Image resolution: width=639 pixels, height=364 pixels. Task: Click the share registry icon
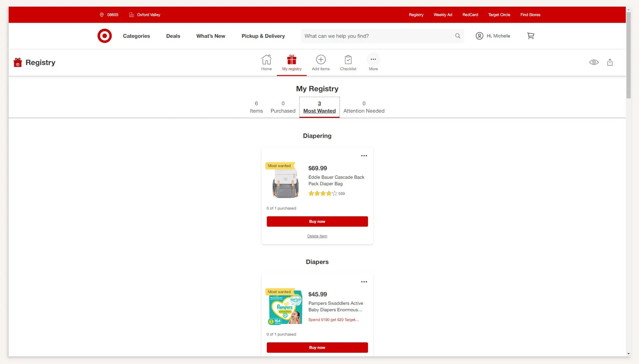[610, 62]
